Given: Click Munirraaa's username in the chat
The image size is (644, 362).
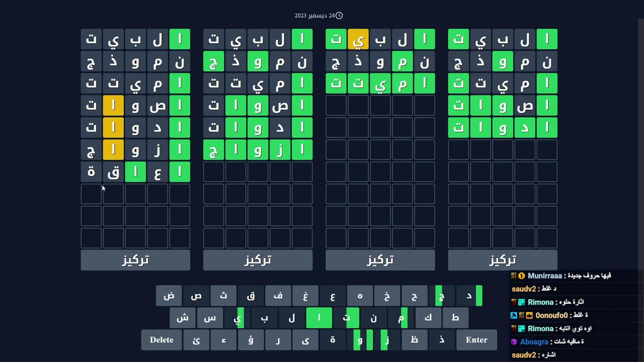Looking at the screenshot, I should coord(544,276).
